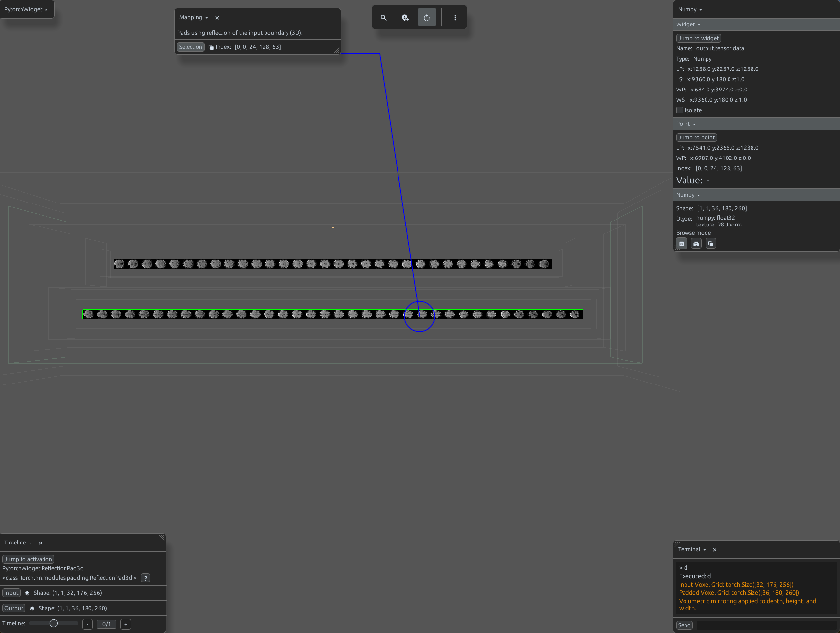Click the 'Input Voxel Grid' terminal line
The width and height of the screenshot is (840, 633).
click(736, 585)
